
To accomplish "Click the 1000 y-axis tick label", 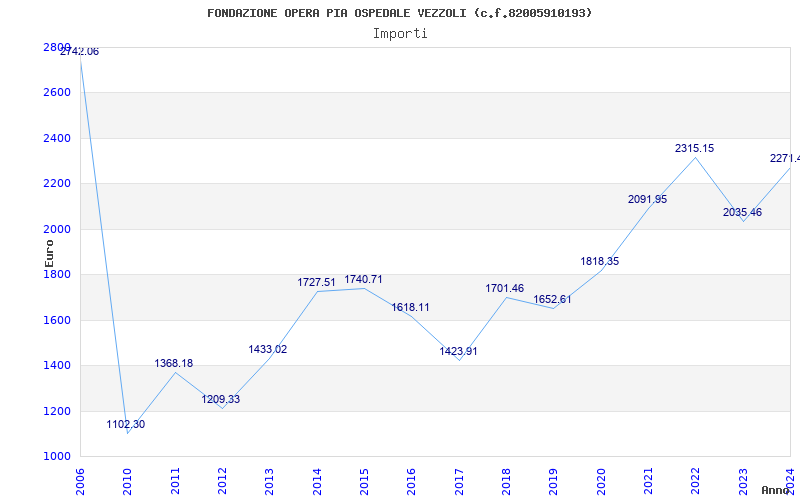I will pyautogui.click(x=57, y=457).
